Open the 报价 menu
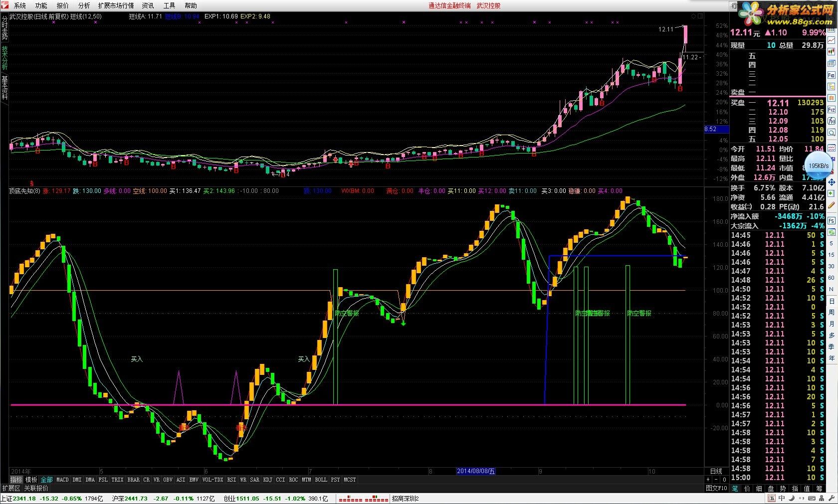This screenshot has height=504, width=838. click(x=63, y=5)
